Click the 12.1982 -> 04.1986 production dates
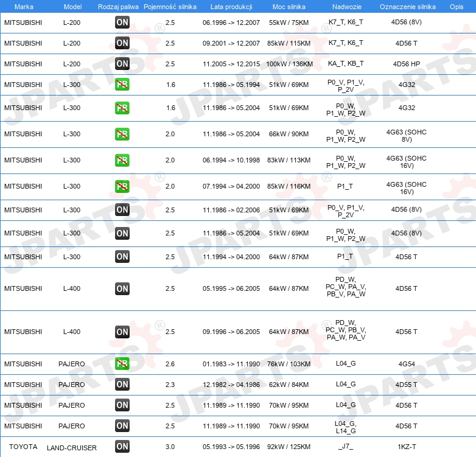This screenshot has height=457, width=476. 231,385
